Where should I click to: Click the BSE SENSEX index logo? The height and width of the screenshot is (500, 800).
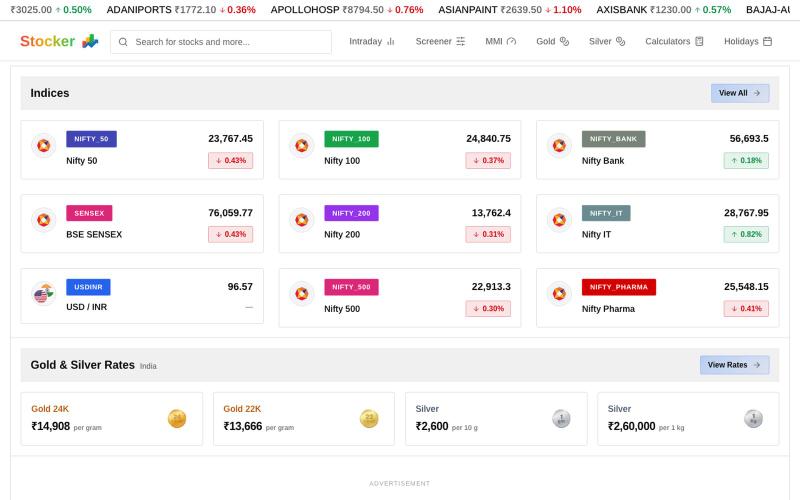[43, 220]
